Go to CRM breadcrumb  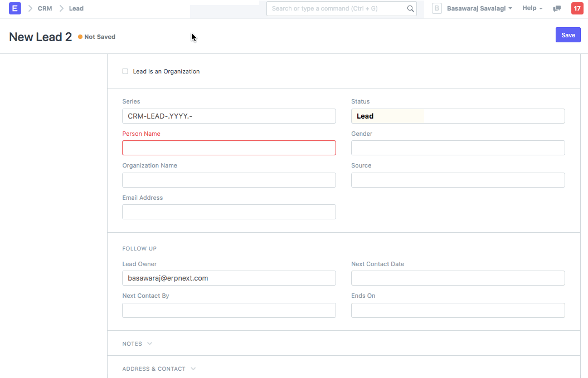[x=45, y=8]
